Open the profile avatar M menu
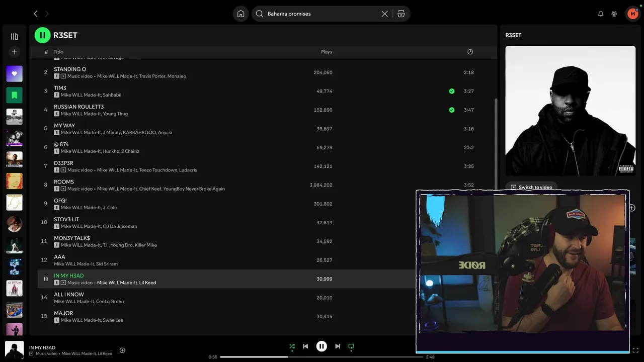Viewport: 644px width, 362px height. [x=632, y=14]
